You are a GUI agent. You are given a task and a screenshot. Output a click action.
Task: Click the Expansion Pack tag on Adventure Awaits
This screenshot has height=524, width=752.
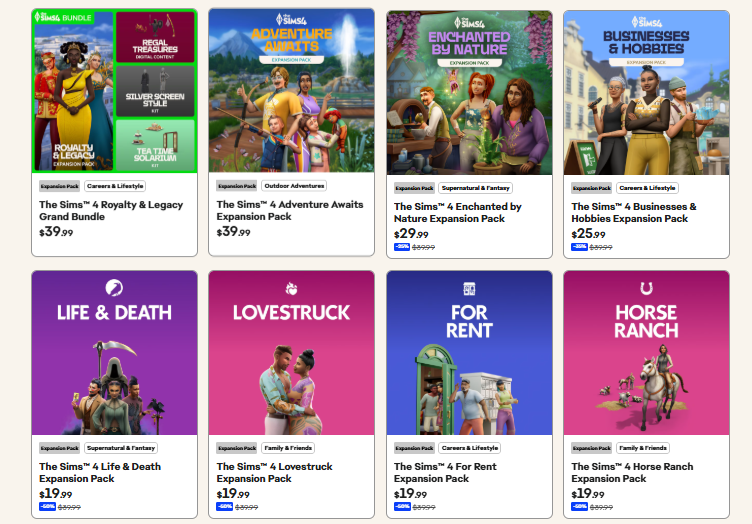(x=237, y=186)
